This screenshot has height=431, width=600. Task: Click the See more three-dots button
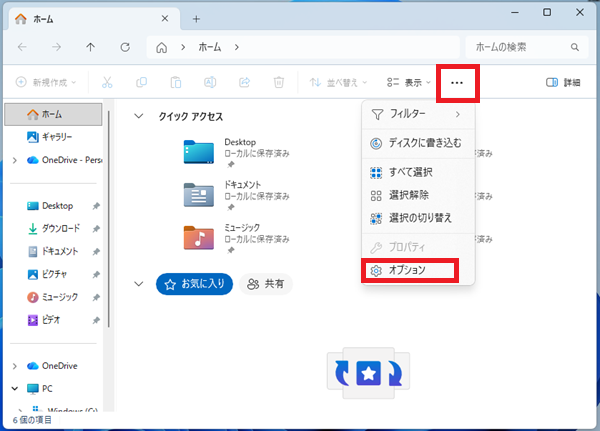(x=457, y=82)
